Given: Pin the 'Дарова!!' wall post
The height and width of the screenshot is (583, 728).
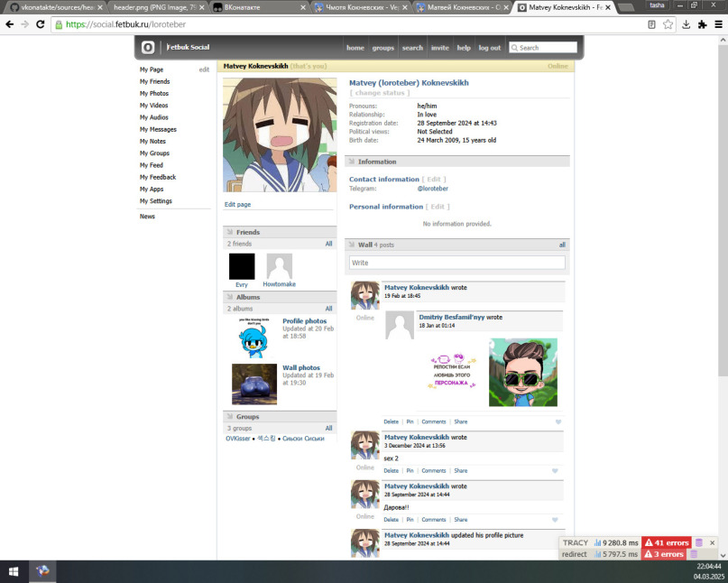Looking at the screenshot, I should click(x=410, y=520).
